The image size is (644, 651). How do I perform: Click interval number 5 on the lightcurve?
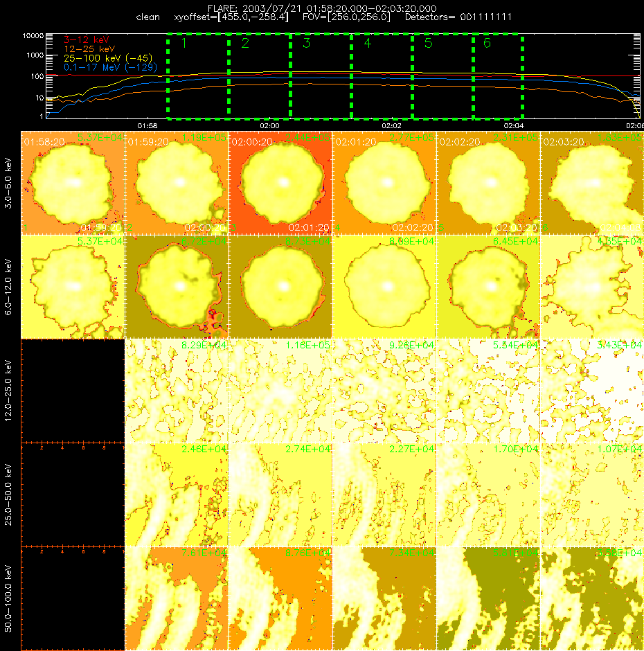click(x=429, y=43)
